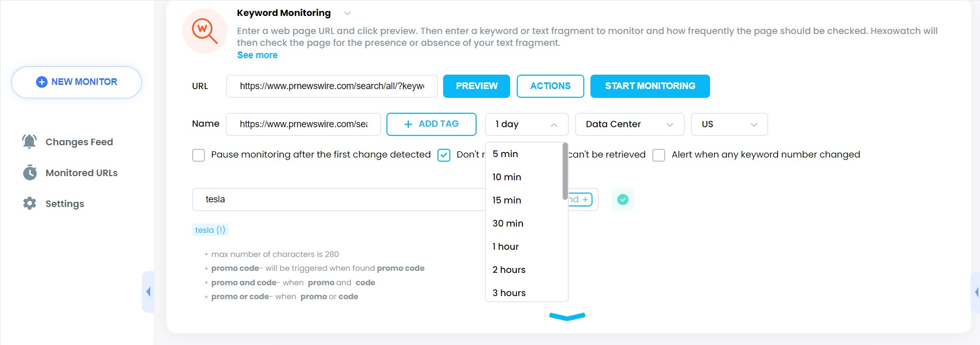This screenshot has height=345, width=980.
Task: Choose 30 min from the frequency list
Action: coord(508,223)
